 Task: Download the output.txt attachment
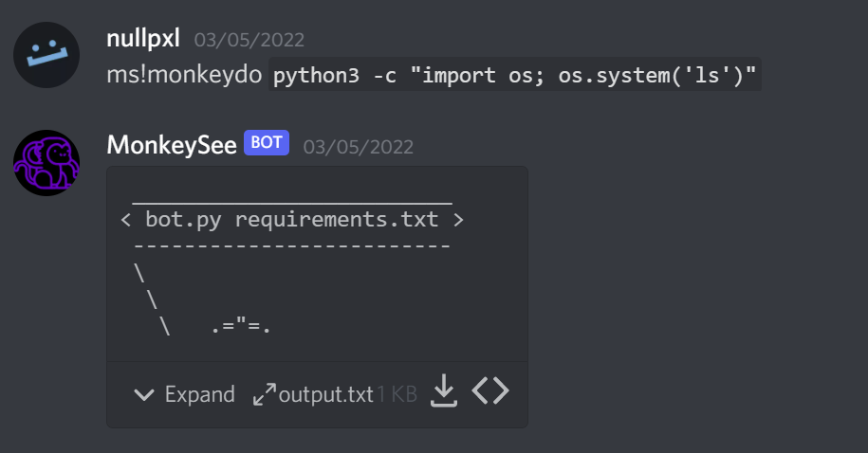click(443, 391)
